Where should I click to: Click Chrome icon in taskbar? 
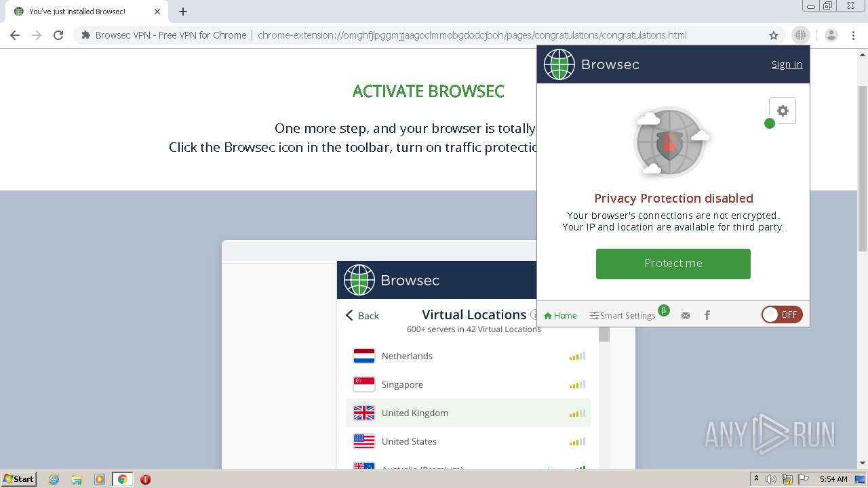click(x=122, y=479)
